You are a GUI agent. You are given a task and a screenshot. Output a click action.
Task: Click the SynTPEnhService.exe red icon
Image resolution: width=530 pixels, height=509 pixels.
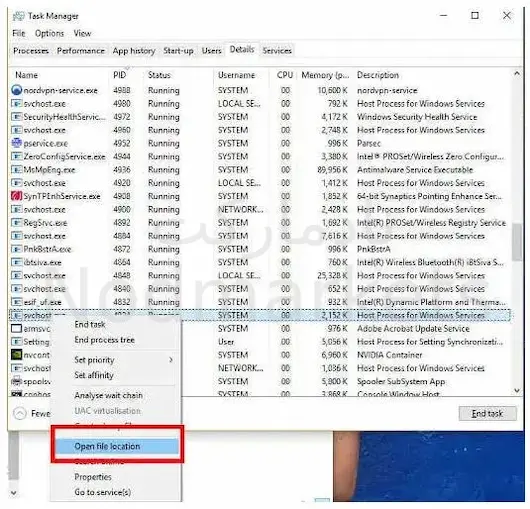coord(17,196)
